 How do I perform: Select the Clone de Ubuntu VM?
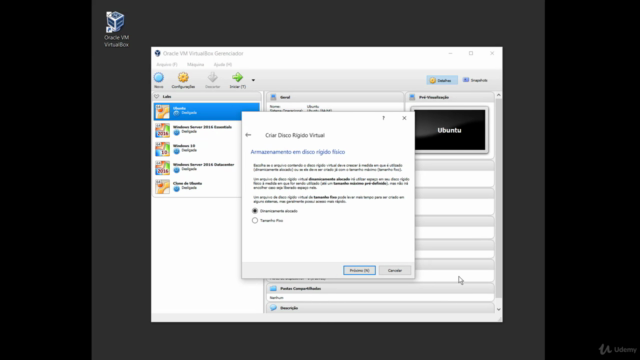(x=198, y=186)
